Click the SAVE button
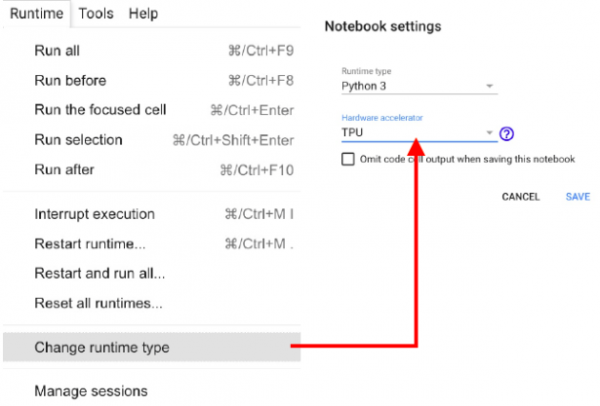 point(577,197)
